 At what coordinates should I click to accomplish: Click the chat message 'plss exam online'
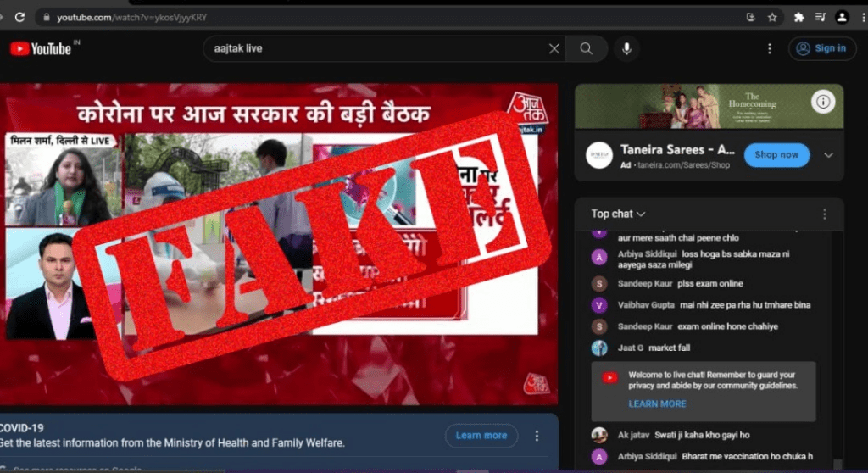click(x=710, y=284)
